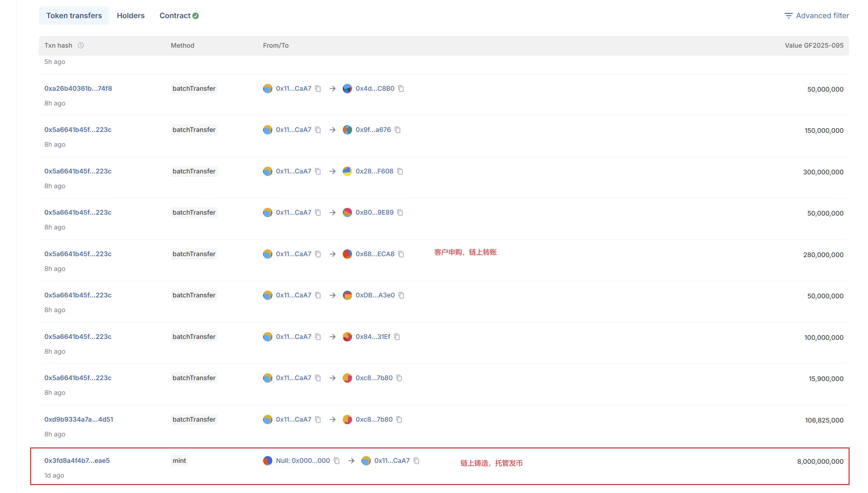Screen dimensions: 868x493
Task: Click identicon of 0xDB...A3e0
Action: pos(347,295)
